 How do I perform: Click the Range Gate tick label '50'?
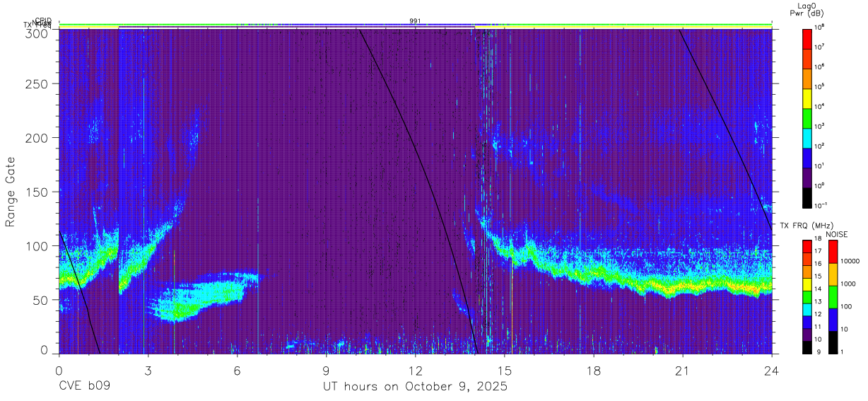tap(40, 300)
